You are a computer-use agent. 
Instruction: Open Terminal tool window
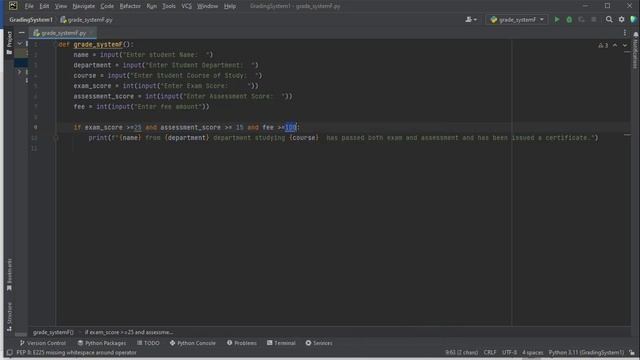coord(281,343)
